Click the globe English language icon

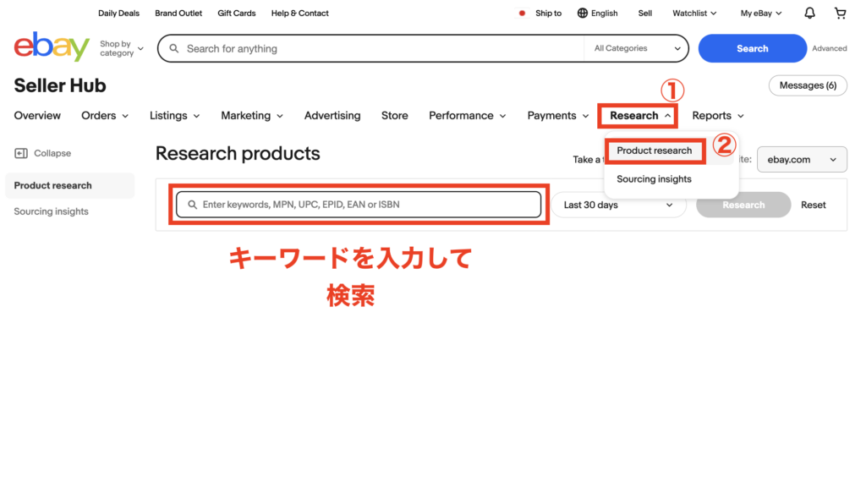pos(583,14)
